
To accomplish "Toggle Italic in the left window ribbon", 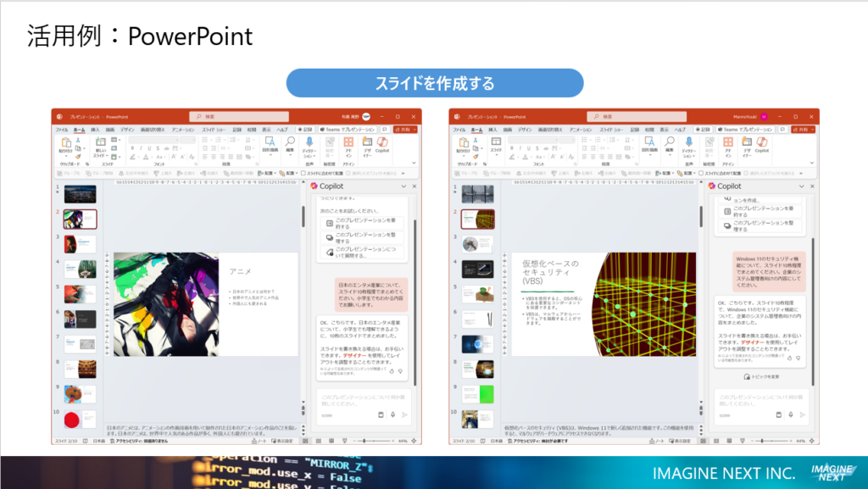I will (x=141, y=148).
